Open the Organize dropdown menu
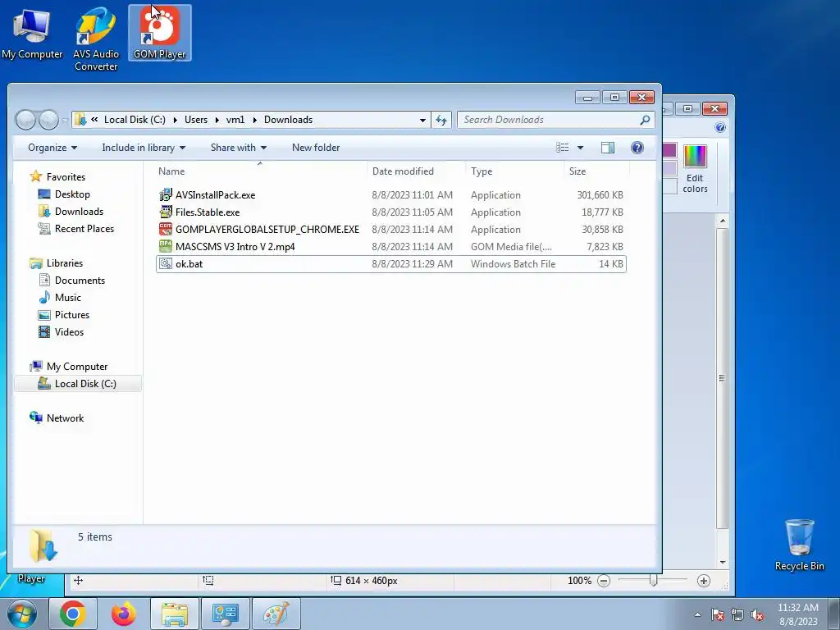Viewport: 840px width, 630px height. pos(52,148)
